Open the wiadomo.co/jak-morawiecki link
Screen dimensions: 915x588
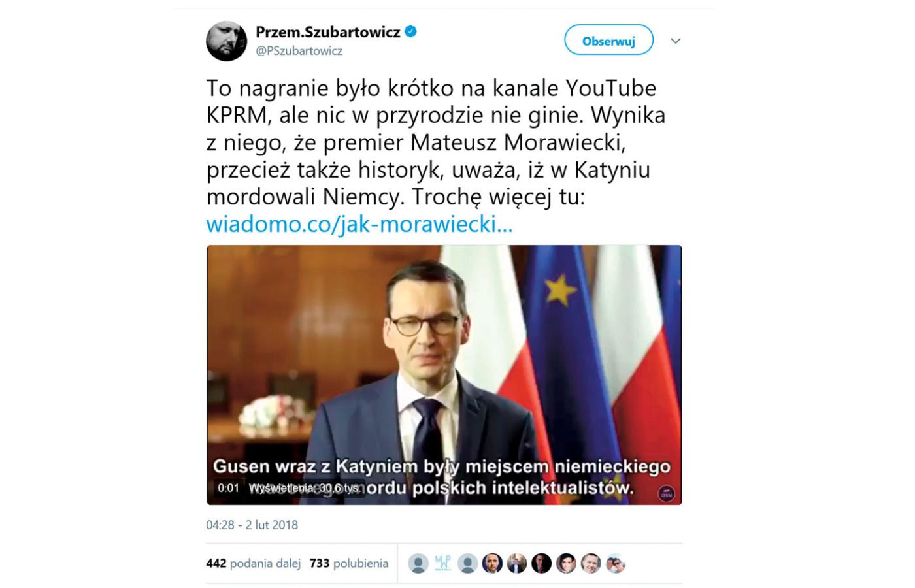[x=359, y=224]
